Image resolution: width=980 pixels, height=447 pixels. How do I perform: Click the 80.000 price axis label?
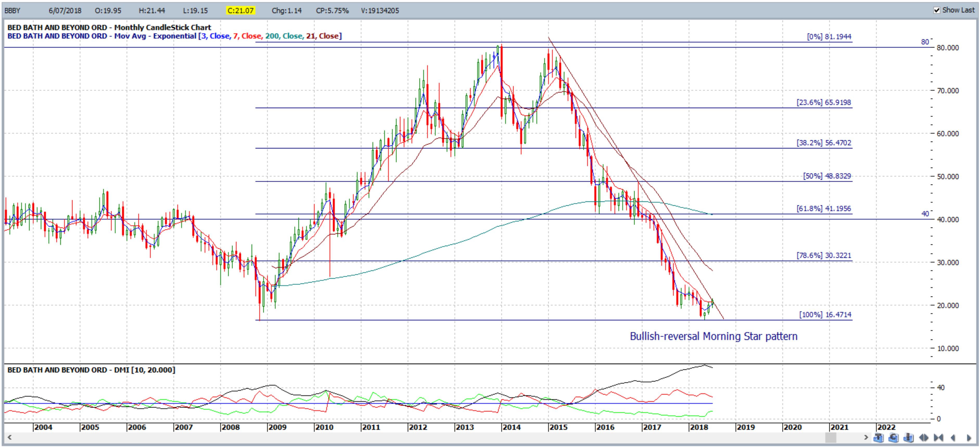tap(947, 48)
